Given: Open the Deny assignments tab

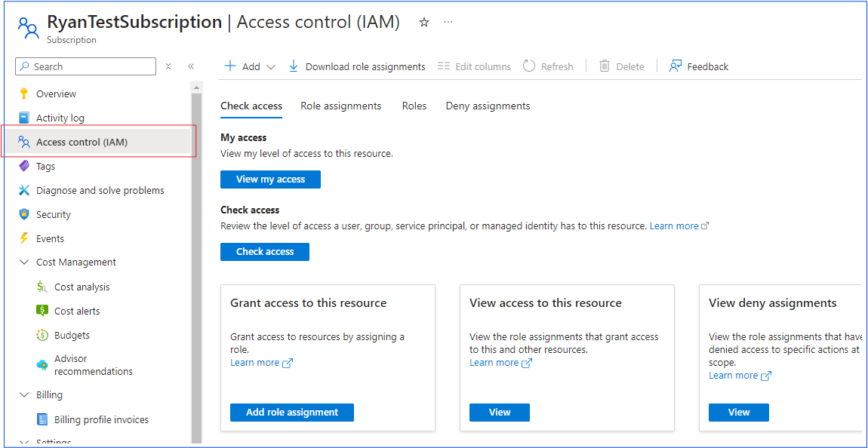Looking at the screenshot, I should coord(488,106).
